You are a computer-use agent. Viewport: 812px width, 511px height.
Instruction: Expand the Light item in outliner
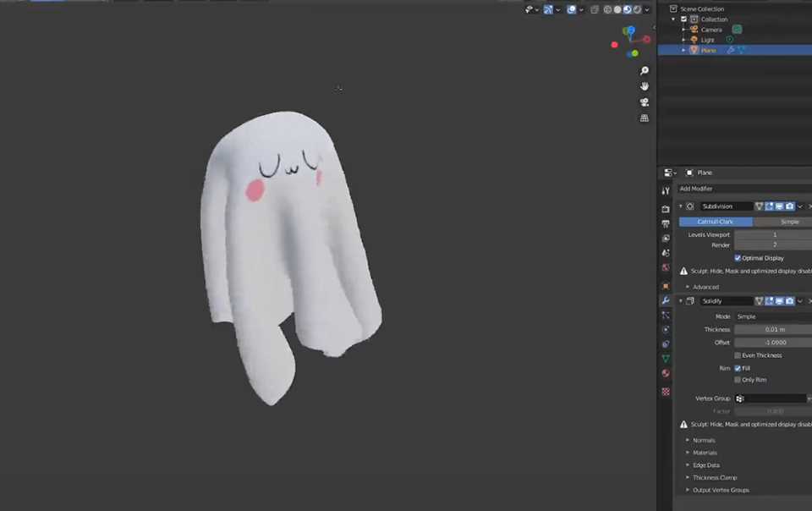point(683,40)
